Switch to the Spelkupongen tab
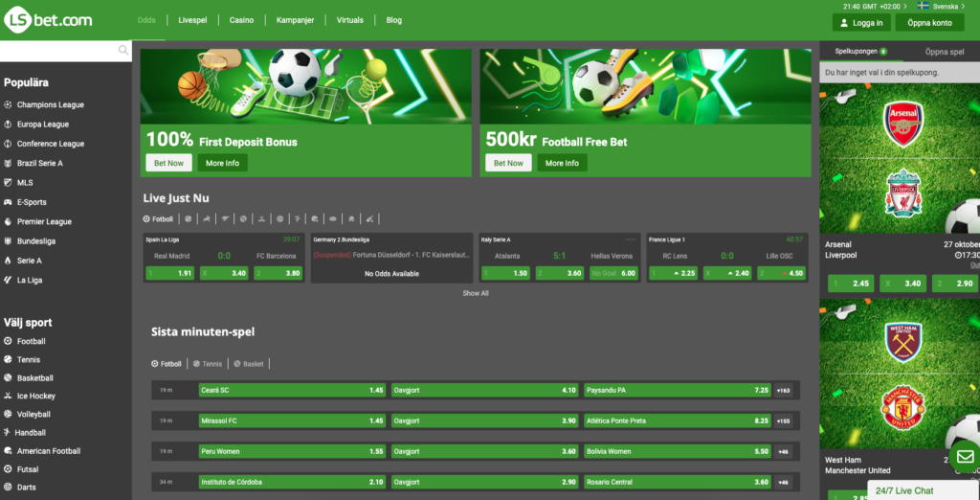This screenshot has width=980, height=500. point(860,52)
